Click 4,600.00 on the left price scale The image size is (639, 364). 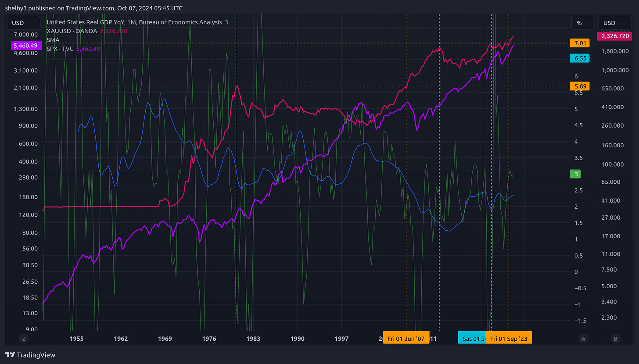click(26, 53)
